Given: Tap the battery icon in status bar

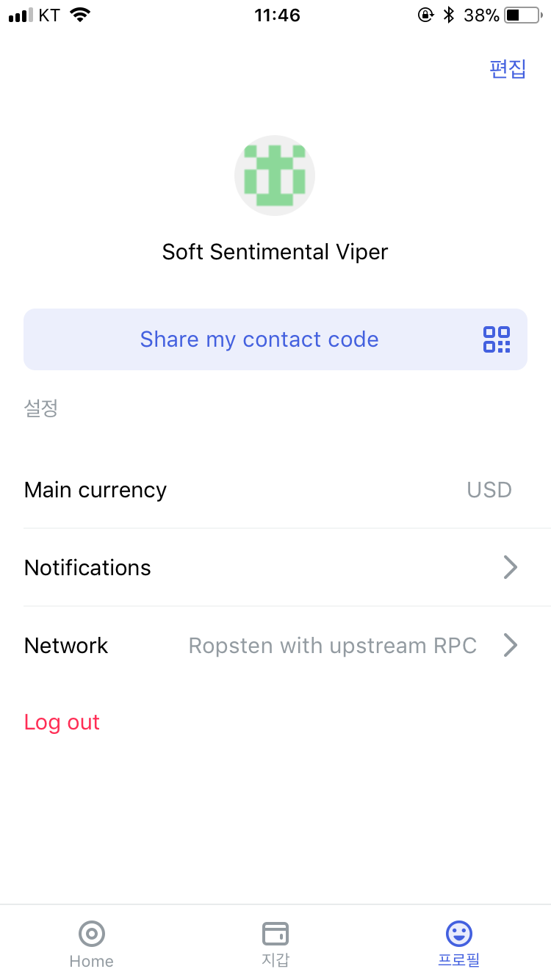Looking at the screenshot, I should point(522,15).
